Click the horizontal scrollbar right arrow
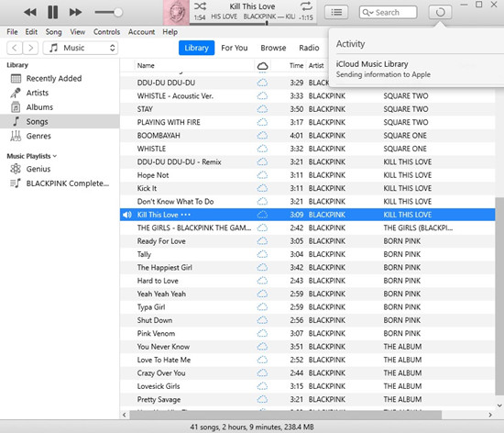Image resolution: width=504 pixels, height=433 pixels. (490, 415)
